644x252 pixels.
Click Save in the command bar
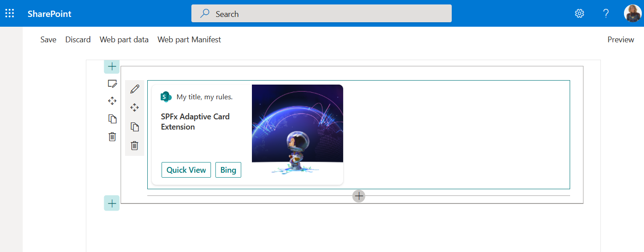click(48, 40)
